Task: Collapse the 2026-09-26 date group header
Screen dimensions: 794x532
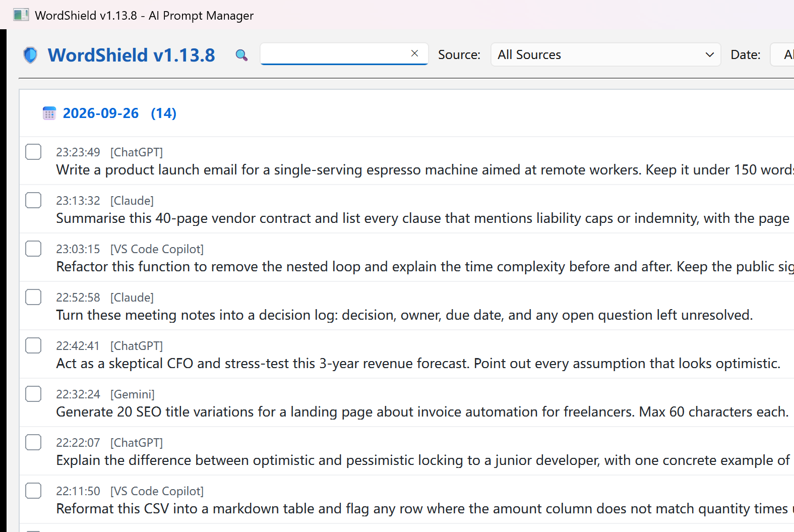Action: pyautogui.click(x=406, y=113)
